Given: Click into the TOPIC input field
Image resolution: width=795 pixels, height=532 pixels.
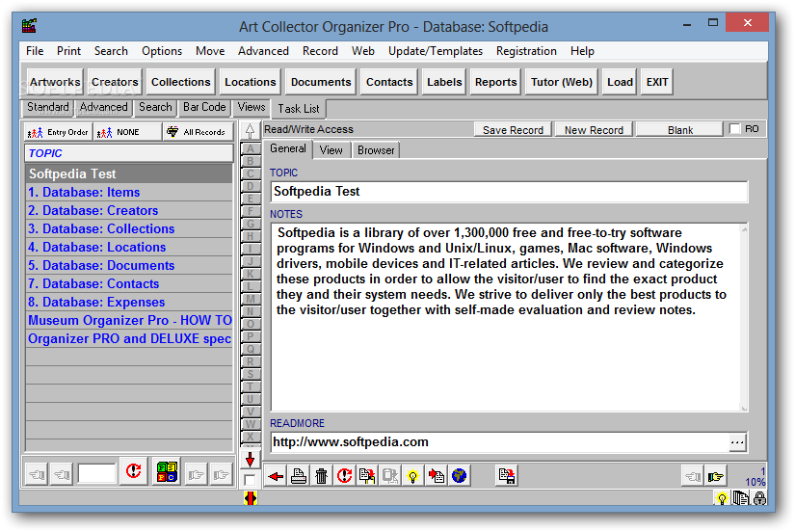Looking at the screenshot, I should click(x=509, y=192).
